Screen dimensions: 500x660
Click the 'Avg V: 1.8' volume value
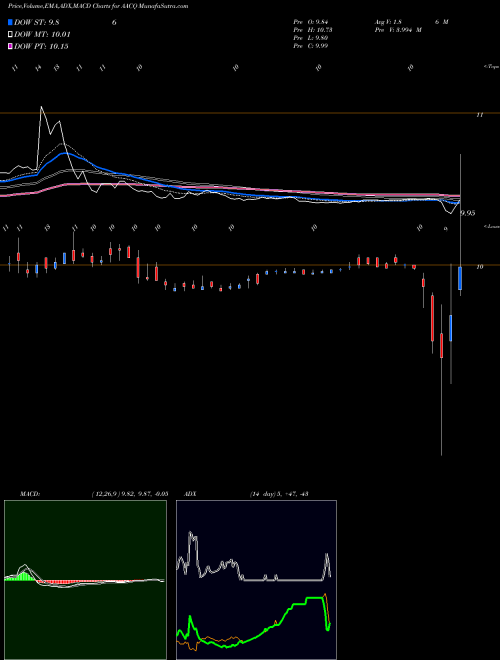(x=388, y=22)
